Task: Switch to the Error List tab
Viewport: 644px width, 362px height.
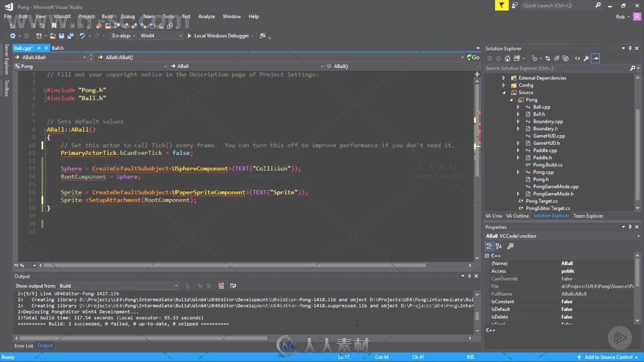Action: click(24, 346)
